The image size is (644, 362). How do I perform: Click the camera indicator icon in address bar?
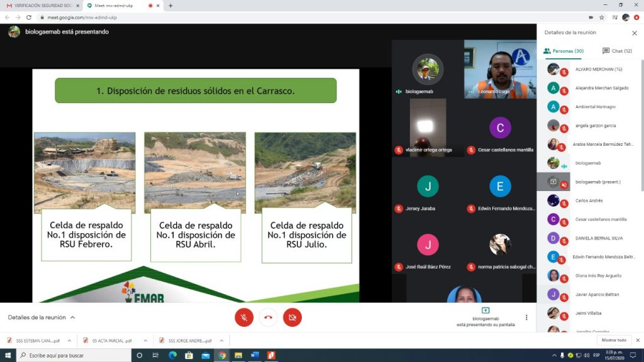click(x=591, y=18)
